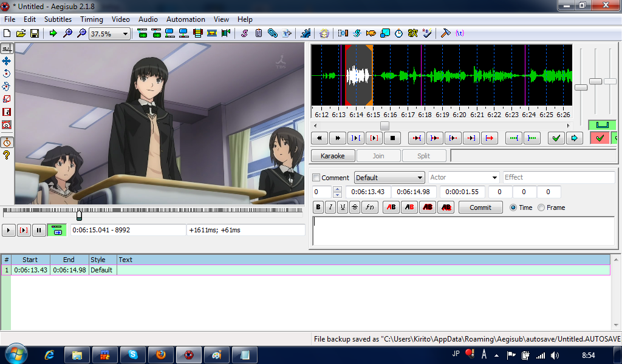This screenshot has width=622, height=364.
Task: Toggle the Comment checkbox
Action: [x=316, y=177]
